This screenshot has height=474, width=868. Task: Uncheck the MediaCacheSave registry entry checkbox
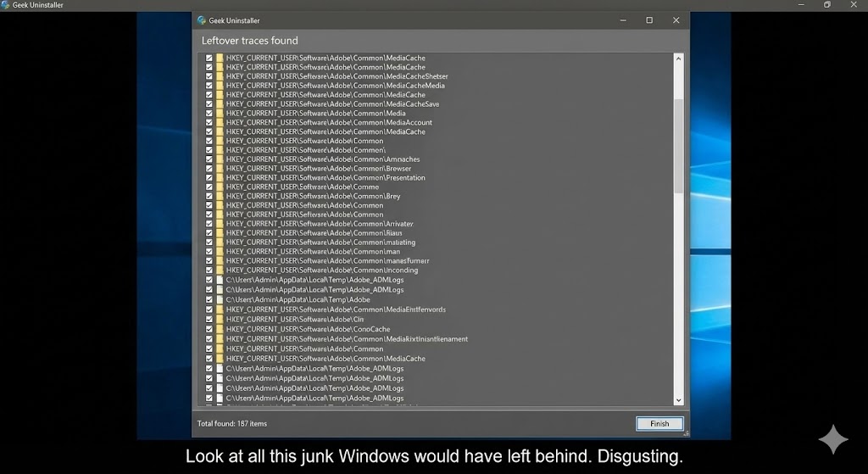coord(209,104)
